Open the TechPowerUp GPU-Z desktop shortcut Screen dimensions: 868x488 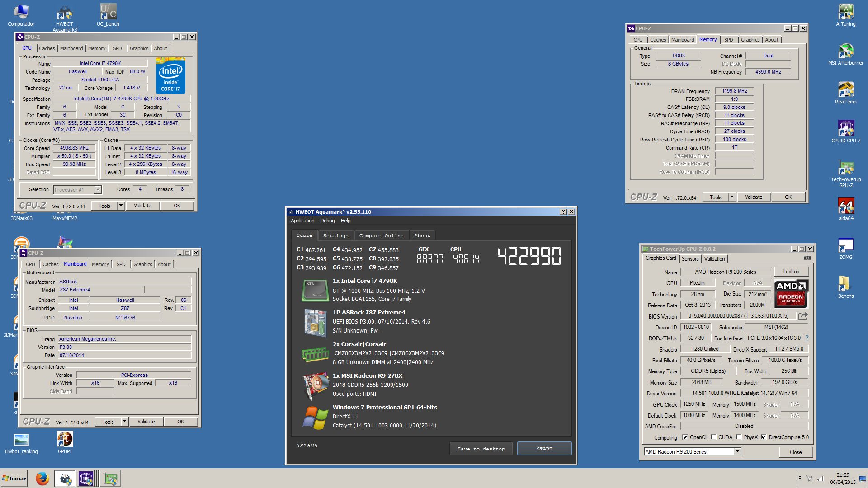(x=845, y=174)
